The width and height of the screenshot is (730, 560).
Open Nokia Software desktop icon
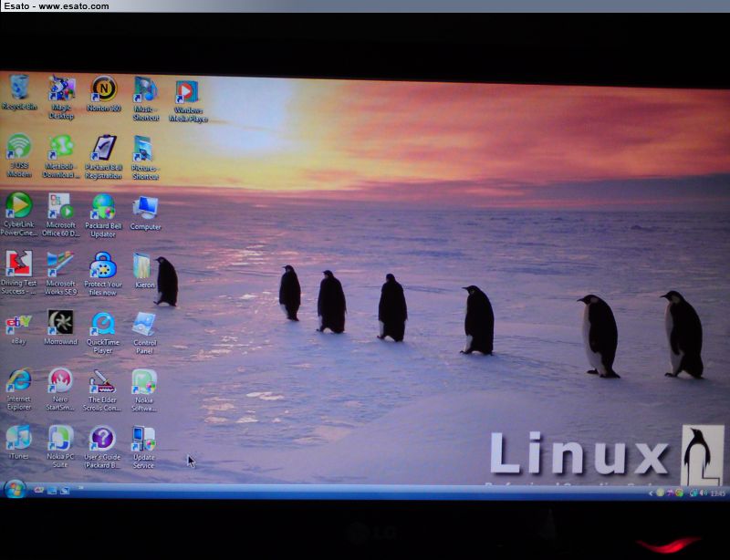click(144, 391)
